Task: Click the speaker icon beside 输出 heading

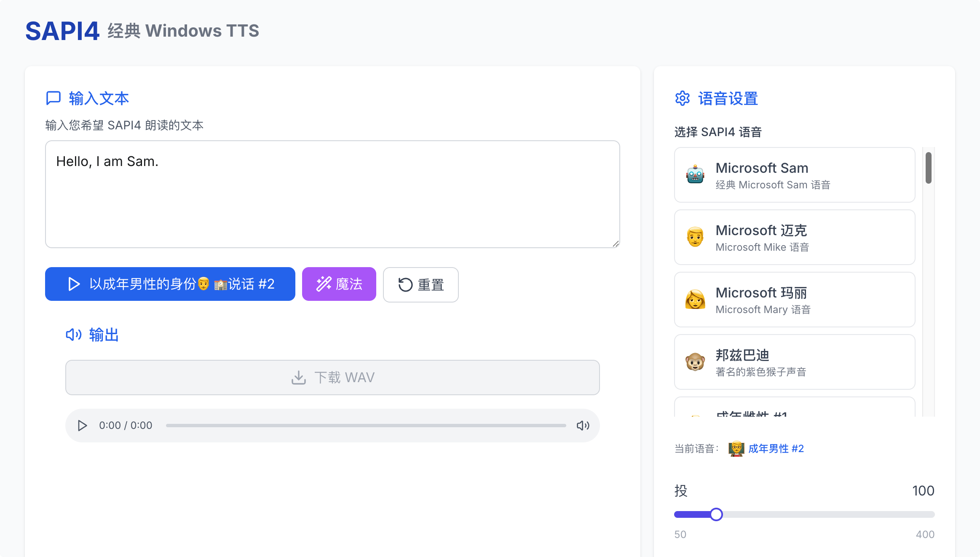Action: [x=74, y=335]
